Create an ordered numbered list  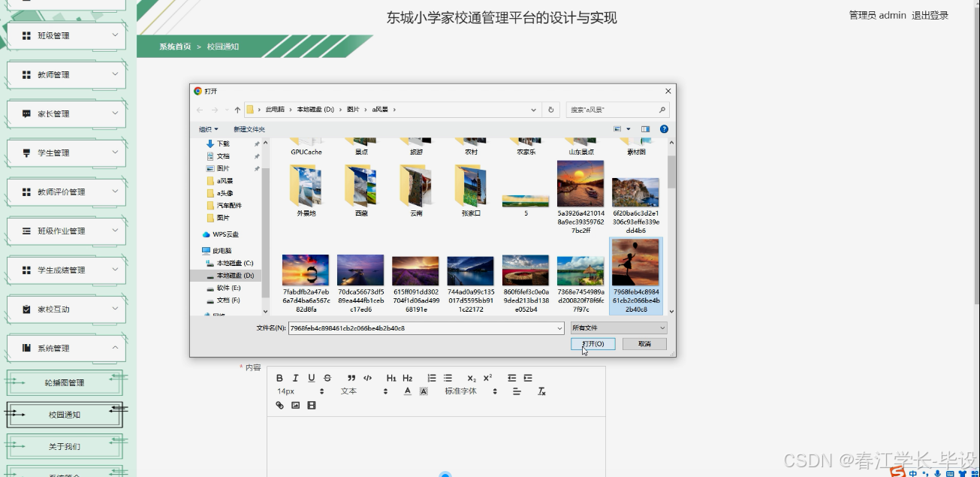pyautogui.click(x=432, y=378)
